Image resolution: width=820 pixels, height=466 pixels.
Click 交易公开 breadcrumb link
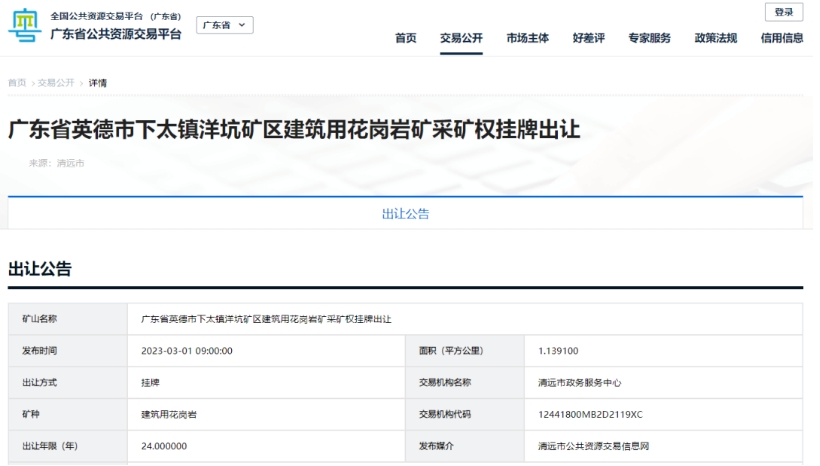pos(56,83)
